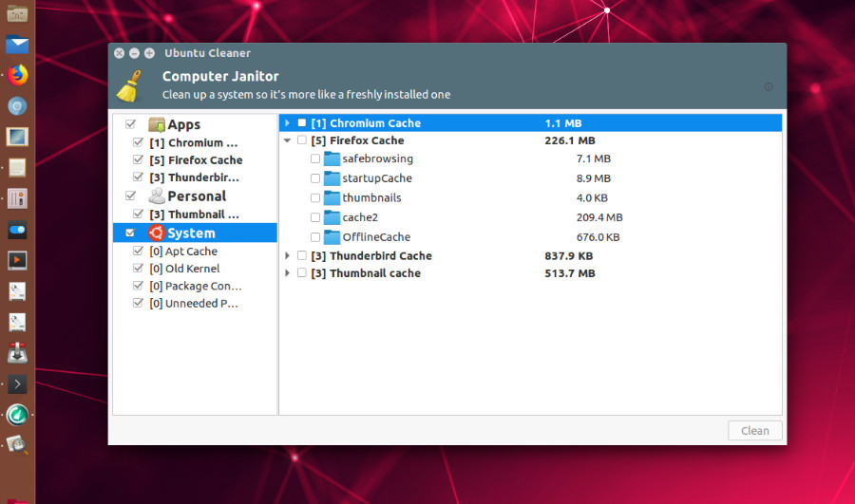This screenshot has height=504, width=855.
Task: Check the startupCache folder checkbox
Action: click(315, 178)
